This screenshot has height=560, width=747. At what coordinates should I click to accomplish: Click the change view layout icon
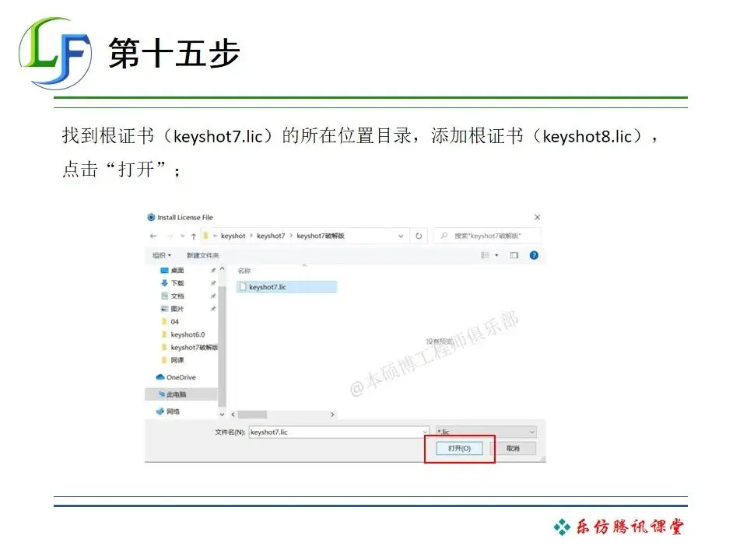[485, 255]
